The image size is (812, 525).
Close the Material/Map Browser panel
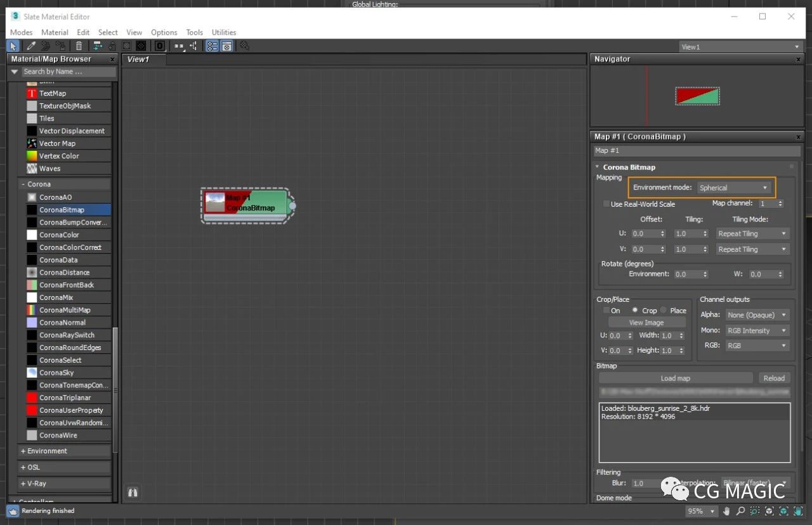click(x=112, y=59)
